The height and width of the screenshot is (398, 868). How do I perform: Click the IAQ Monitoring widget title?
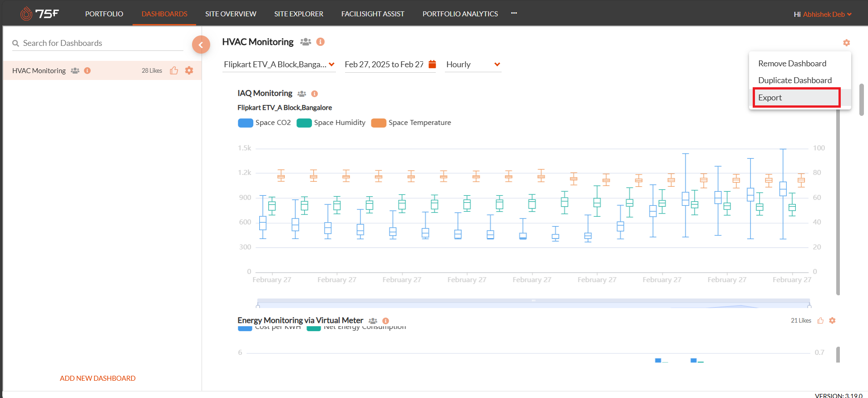(x=265, y=93)
